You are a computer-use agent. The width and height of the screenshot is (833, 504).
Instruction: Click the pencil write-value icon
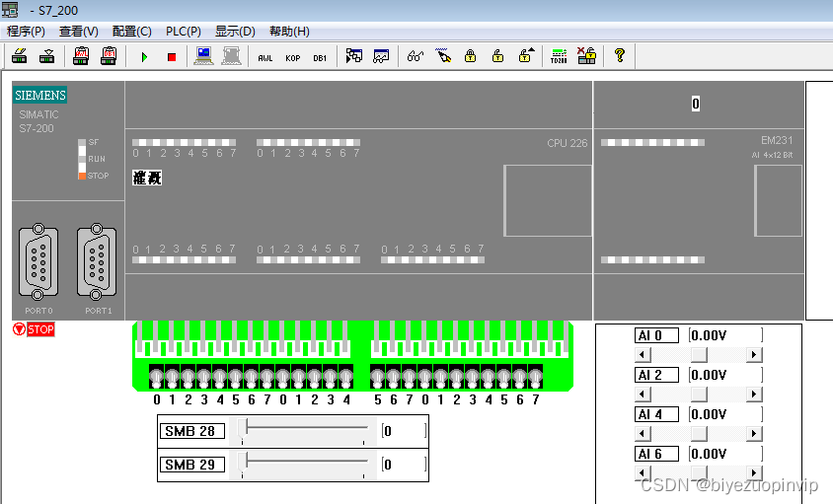[443, 56]
